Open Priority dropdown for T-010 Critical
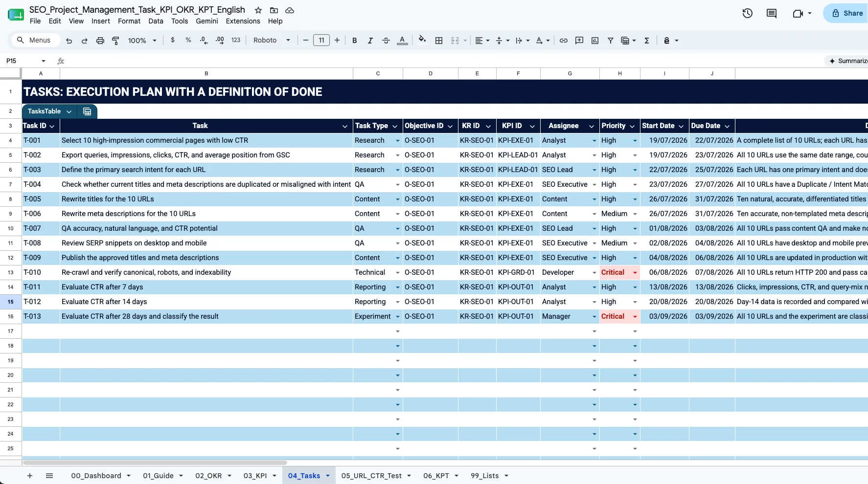Screen dimensions: 868x484 tap(635, 273)
